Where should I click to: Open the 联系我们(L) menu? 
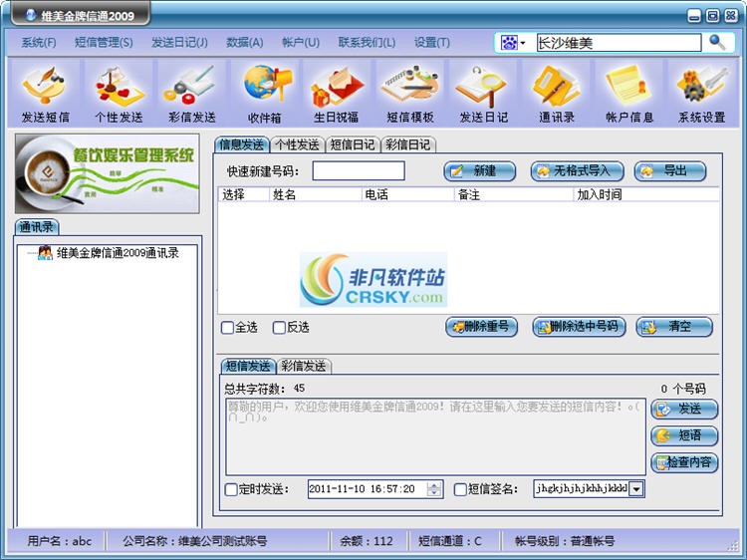point(367,43)
